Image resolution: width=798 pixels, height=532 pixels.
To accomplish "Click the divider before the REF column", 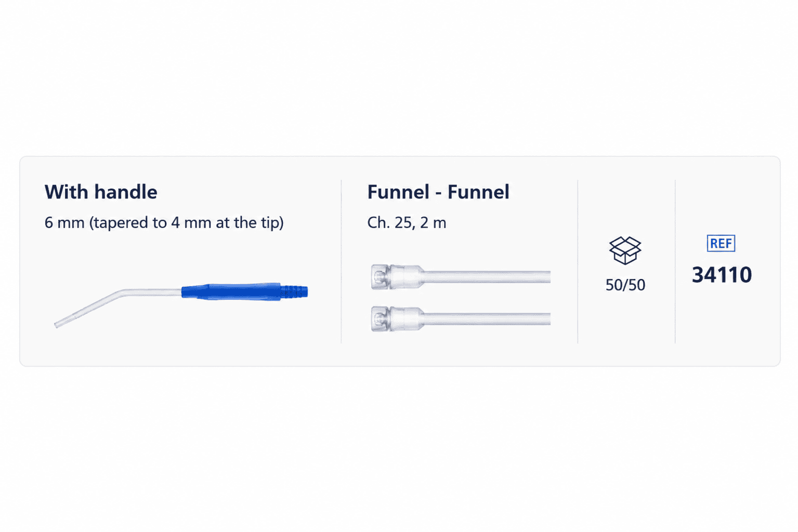I will pos(675,261).
